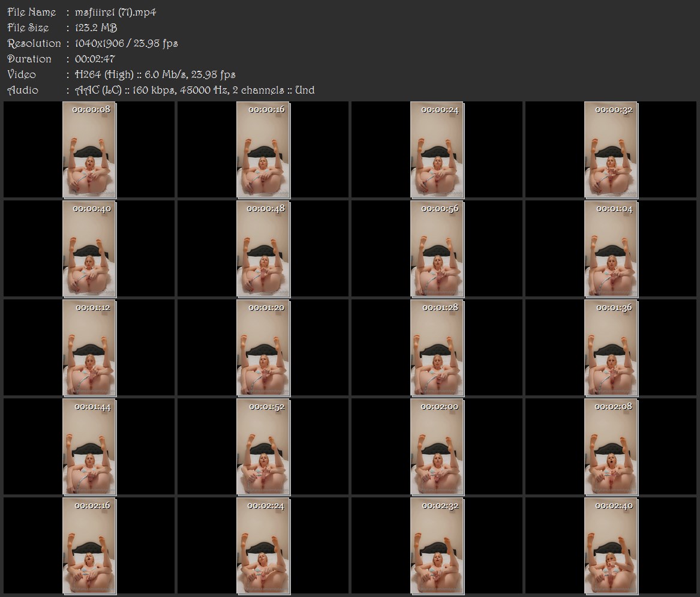Click the file name value msfiiire1 (71).mp4
Viewport: 700px width, 597px height.
[x=116, y=12]
